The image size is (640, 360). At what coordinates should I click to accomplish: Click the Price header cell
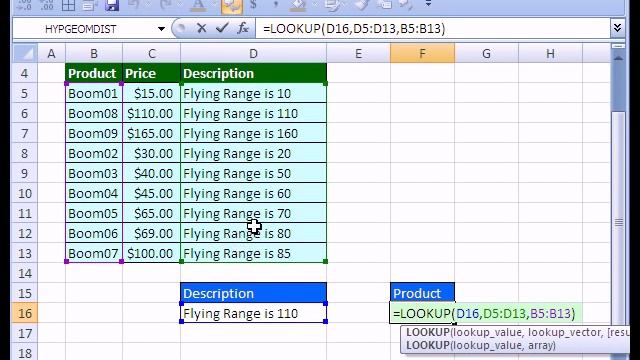pyautogui.click(x=151, y=73)
